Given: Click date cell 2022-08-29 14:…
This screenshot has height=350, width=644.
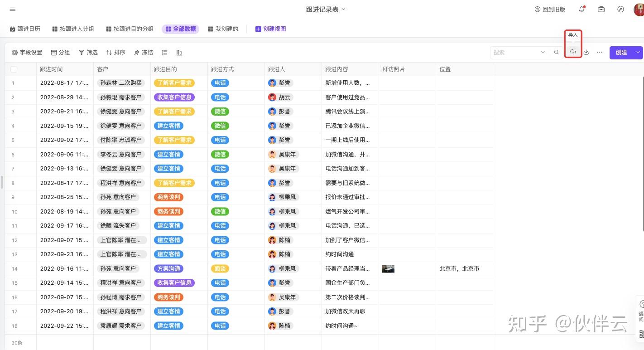Looking at the screenshot, I should pos(64,97).
